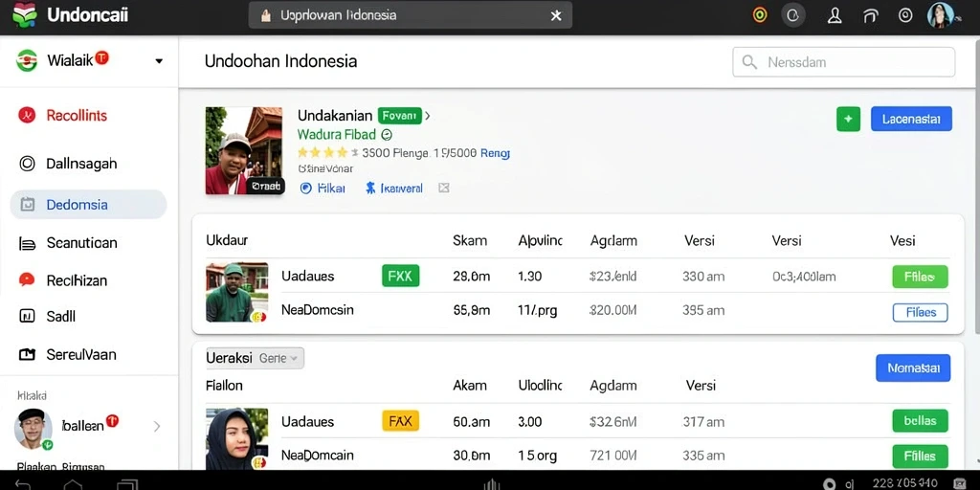Click the Dallnsagah circle icon
980x490 pixels.
27,164
